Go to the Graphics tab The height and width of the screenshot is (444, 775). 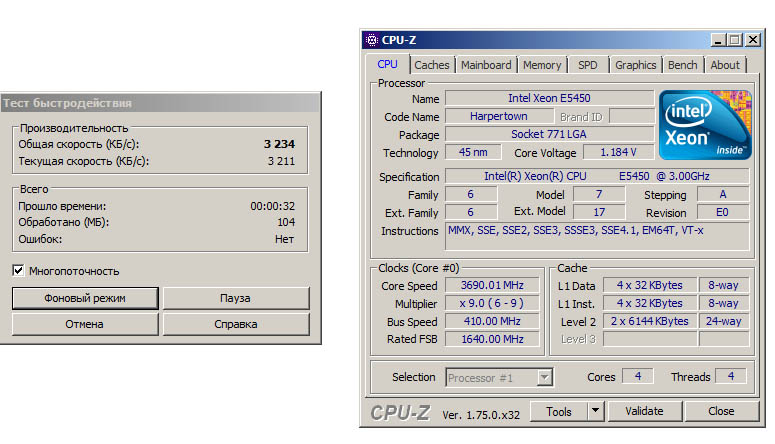(x=636, y=65)
